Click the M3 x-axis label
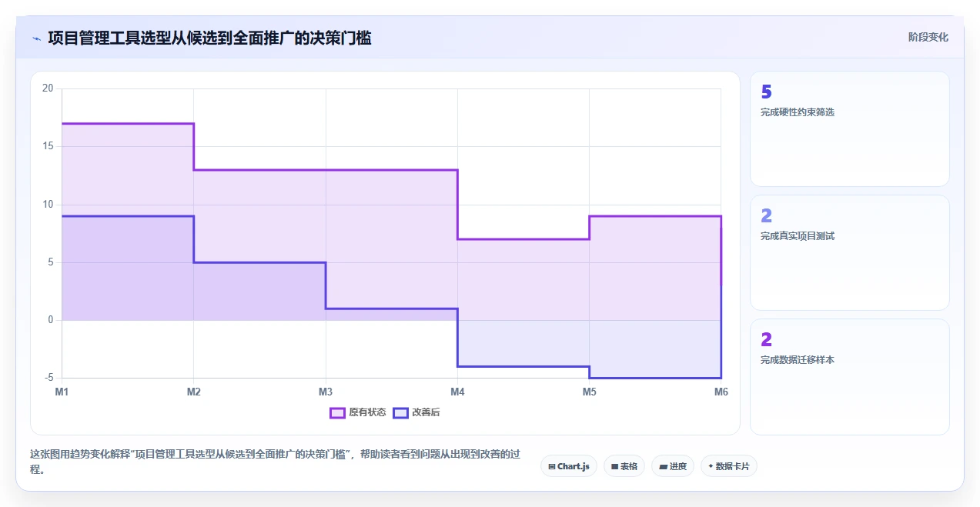Viewport: 980px width, 507px height. tap(326, 392)
